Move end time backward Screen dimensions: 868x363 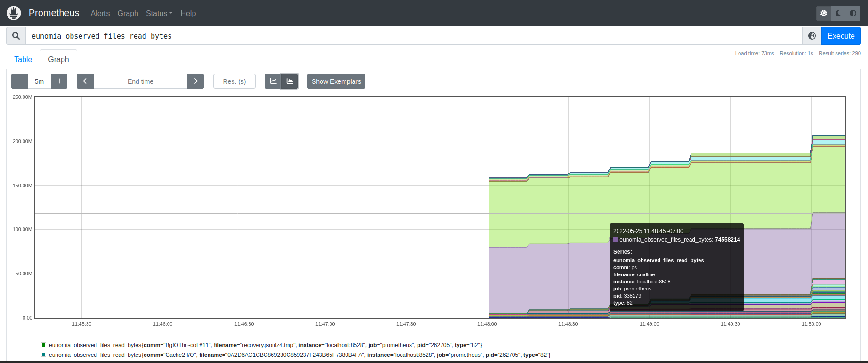click(85, 81)
